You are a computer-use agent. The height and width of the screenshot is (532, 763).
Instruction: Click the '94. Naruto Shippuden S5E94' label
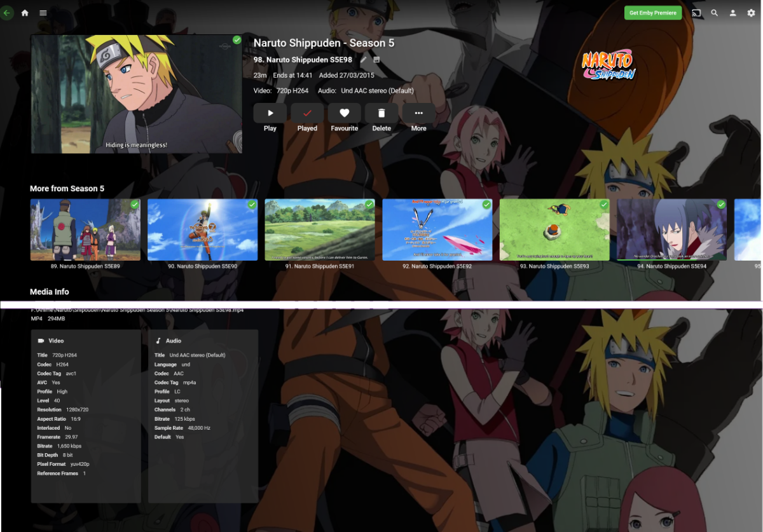(672, 266)
